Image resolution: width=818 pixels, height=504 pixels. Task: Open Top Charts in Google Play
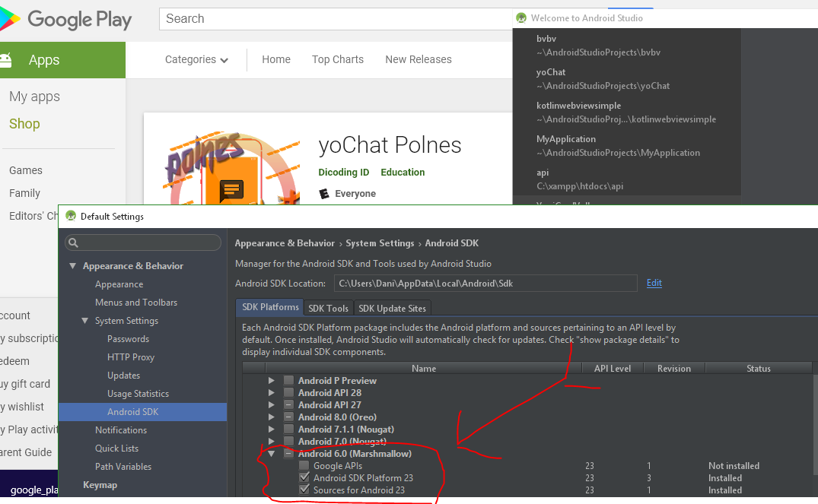pos(338,59)
